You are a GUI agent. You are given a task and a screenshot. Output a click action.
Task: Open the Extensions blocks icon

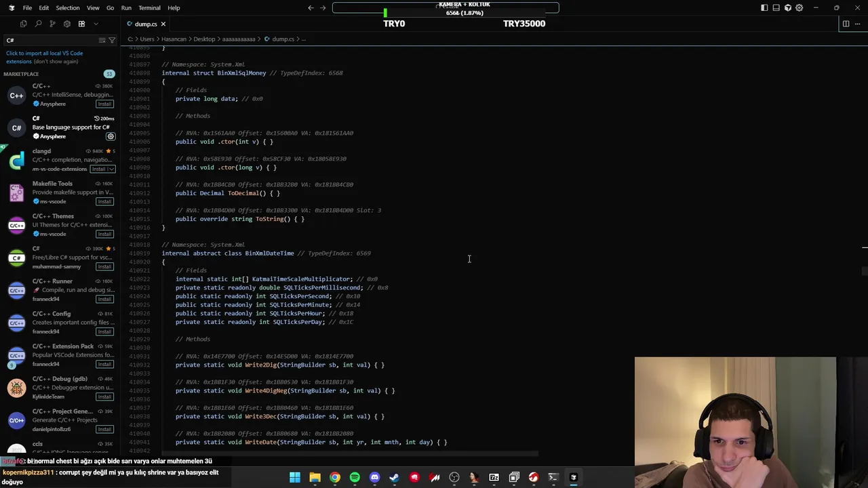click(81, 24)
